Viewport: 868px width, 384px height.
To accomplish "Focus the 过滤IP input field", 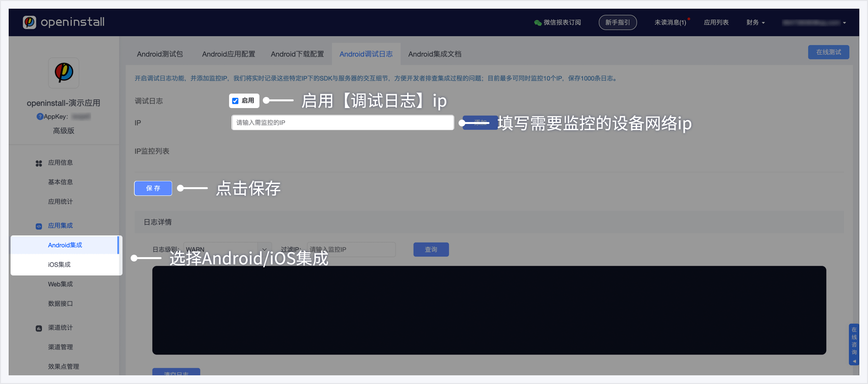I will click(351, 249).
